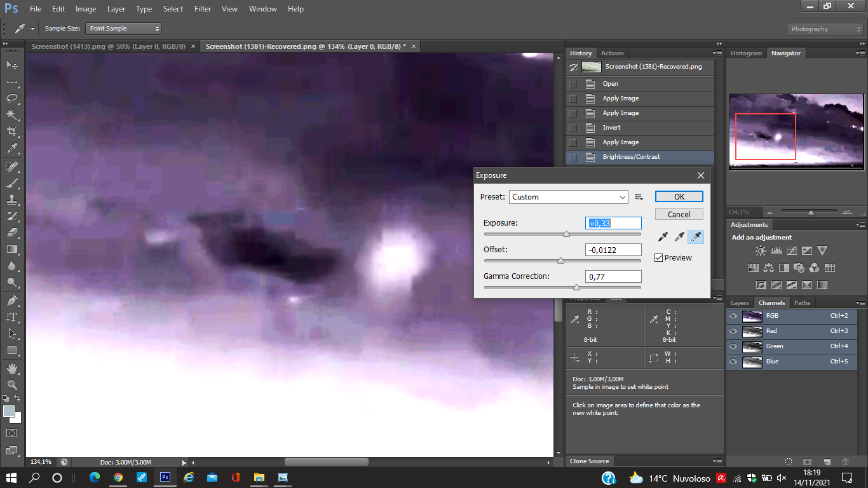Open the Filter menu

pyautogui.click(x=203, y=9)
